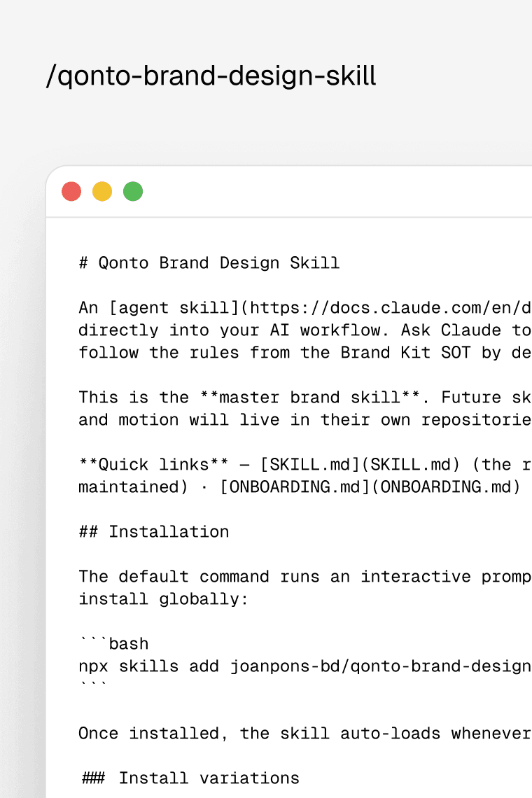Screen dimensions: 532x798
Task: Click the line 'and motion will live in their own'
Action: [x=305, y=420]
